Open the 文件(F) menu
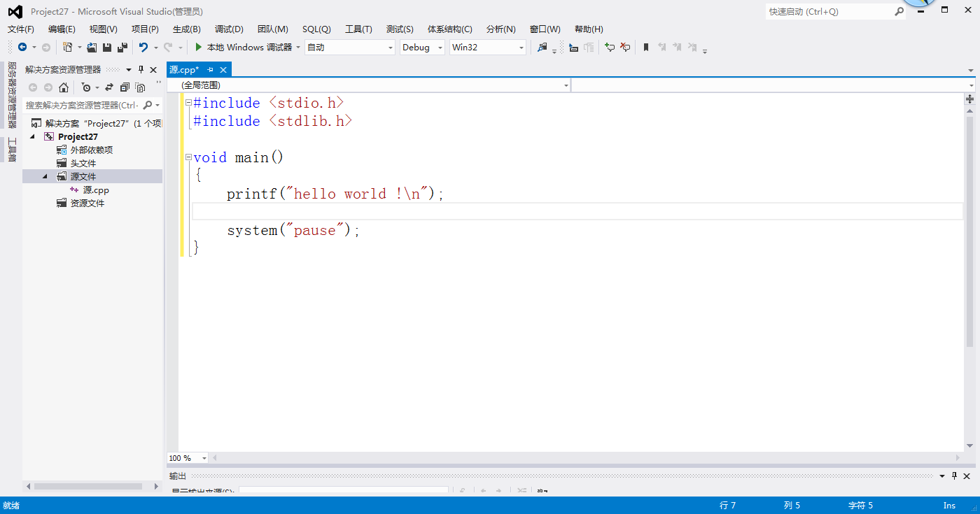The width and height of the screenshot is (980, 514). click(21, 29)
